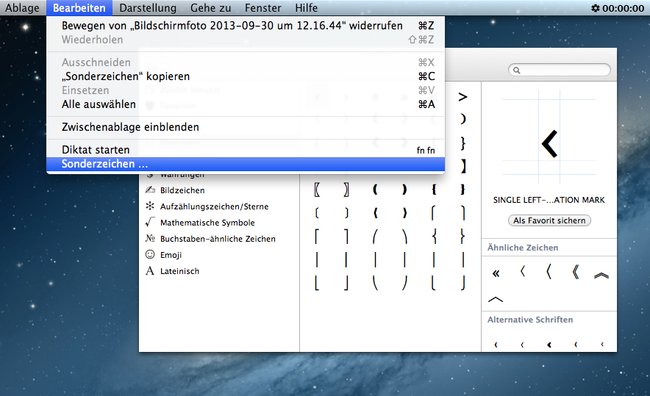Select Alle auswählen in the menu
The image size is (650, 396).
246,104
